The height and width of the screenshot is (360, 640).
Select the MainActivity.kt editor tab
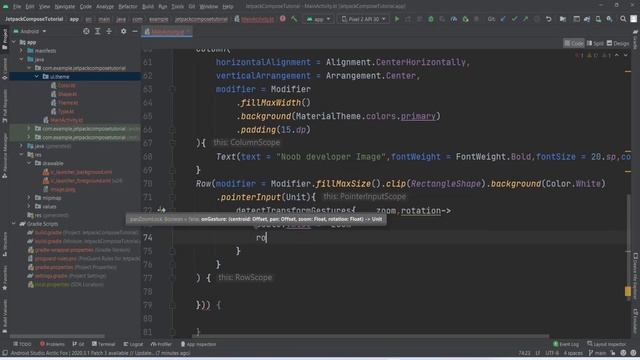point(167,31)
